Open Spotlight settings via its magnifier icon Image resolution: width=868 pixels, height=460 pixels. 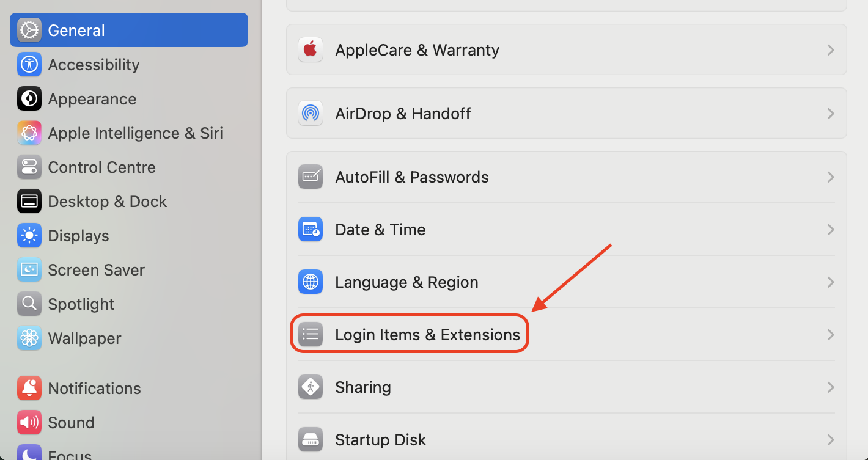[29, 304]
